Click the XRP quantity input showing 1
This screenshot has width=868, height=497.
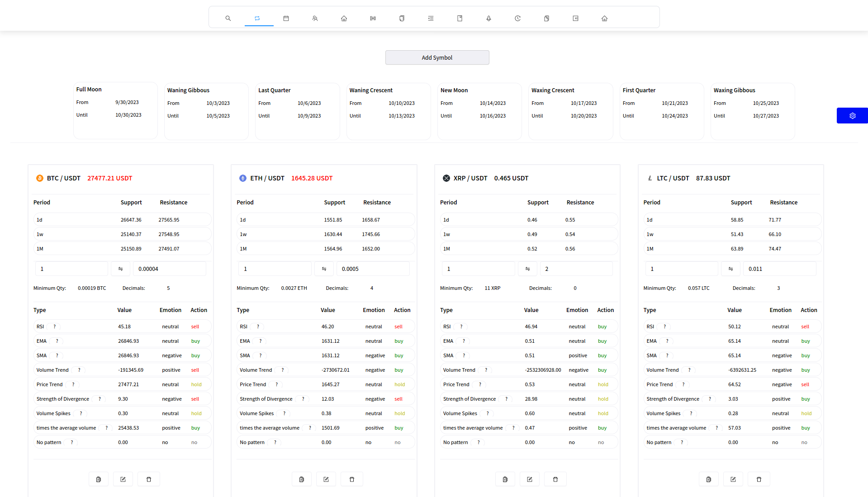[478, 269]
